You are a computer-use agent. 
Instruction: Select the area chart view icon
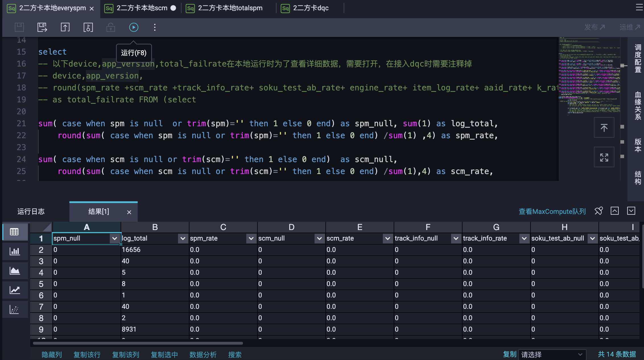coord(15,271)
